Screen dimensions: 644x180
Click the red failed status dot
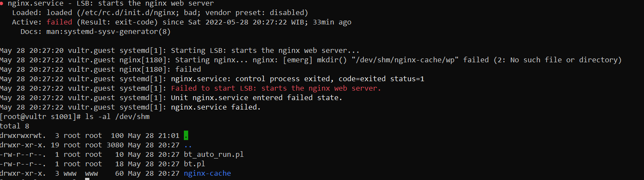(3, 4)
